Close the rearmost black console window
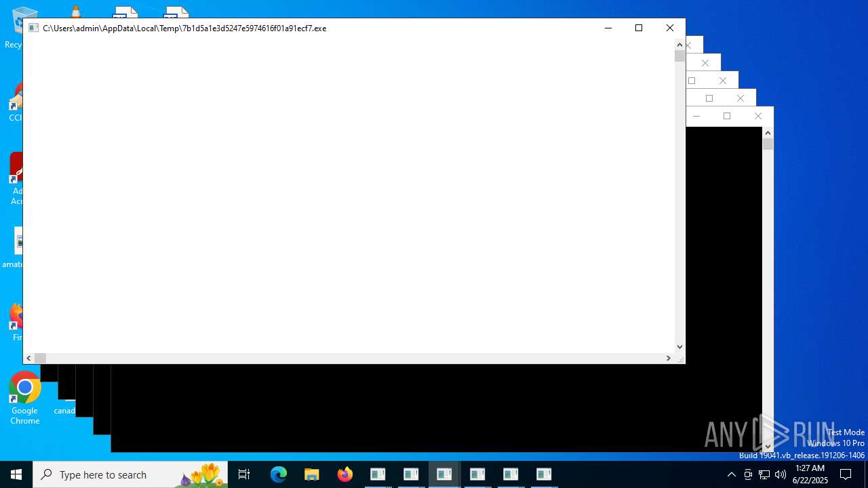The height and width of the screenshot is (488, 868). click(x=758, y=116)
